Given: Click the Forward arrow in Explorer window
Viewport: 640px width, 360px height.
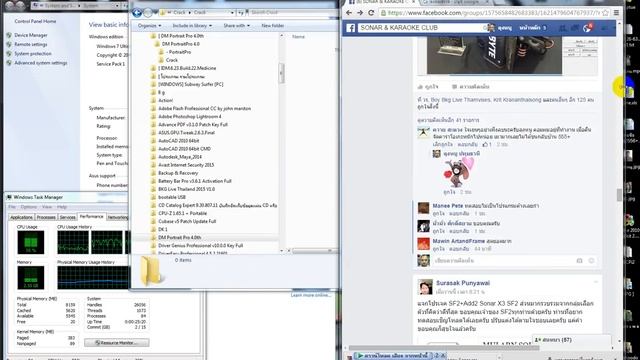Looking at the screenshot, I should point(148,13).
